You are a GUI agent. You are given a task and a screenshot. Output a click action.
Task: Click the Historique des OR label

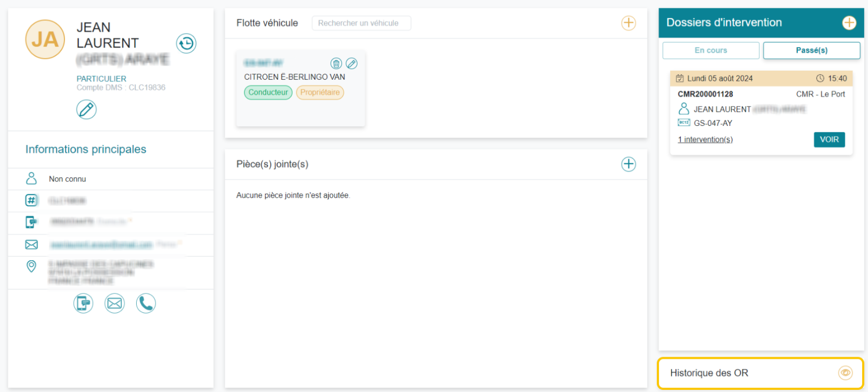coord(709,373)
